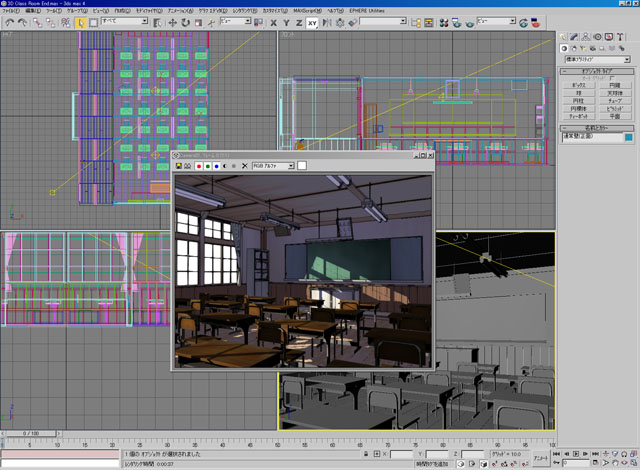Switch to the Hierarchy command panel tab
The width and height of the screenshot is (640, 470).
pyautogui.click(x=586, y=37)
